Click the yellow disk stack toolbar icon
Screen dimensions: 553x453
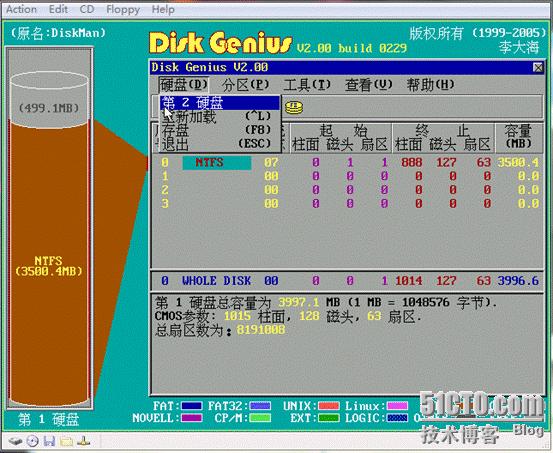point(294,107)
